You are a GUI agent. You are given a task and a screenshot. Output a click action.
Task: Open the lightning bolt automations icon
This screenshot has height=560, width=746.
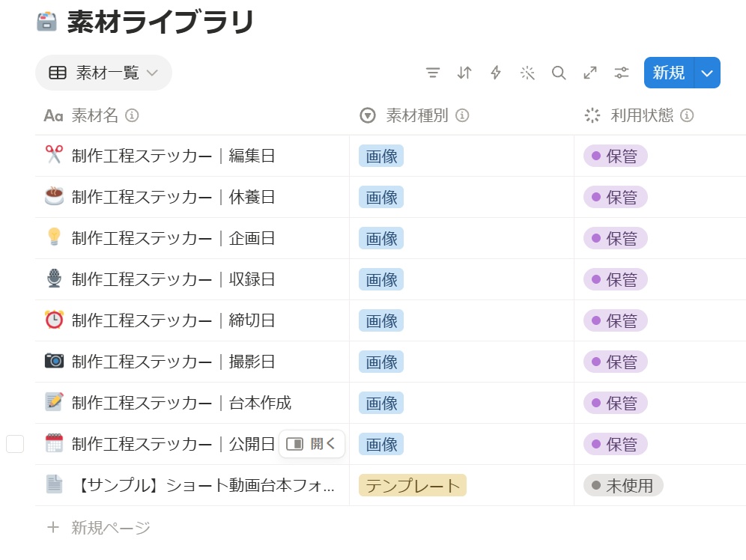point(496,73)
